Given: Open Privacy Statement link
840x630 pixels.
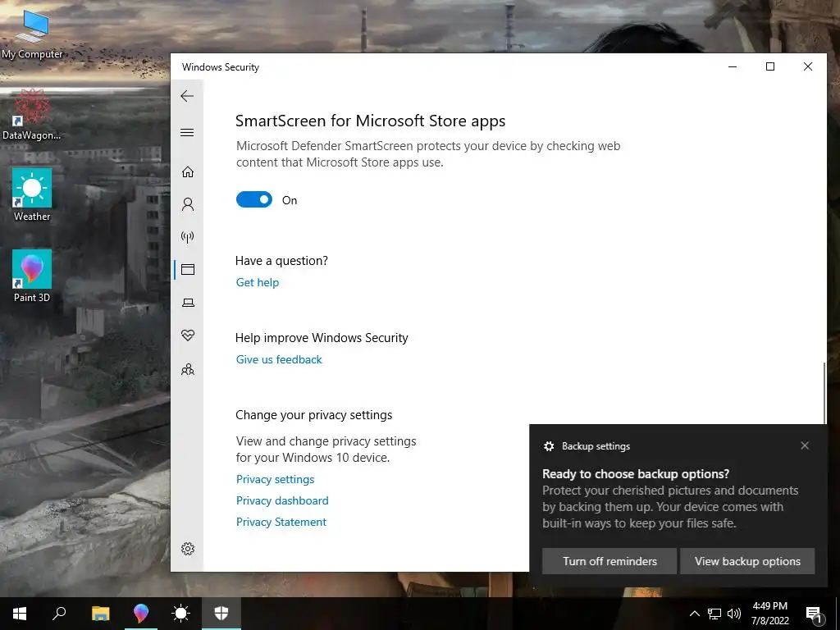Looking at the screenshot, I should click(281, 523).
